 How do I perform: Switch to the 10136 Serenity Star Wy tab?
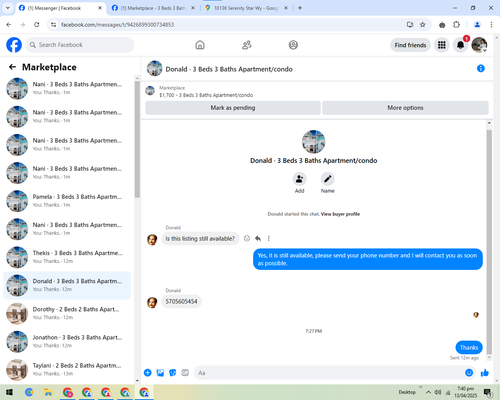247,8
